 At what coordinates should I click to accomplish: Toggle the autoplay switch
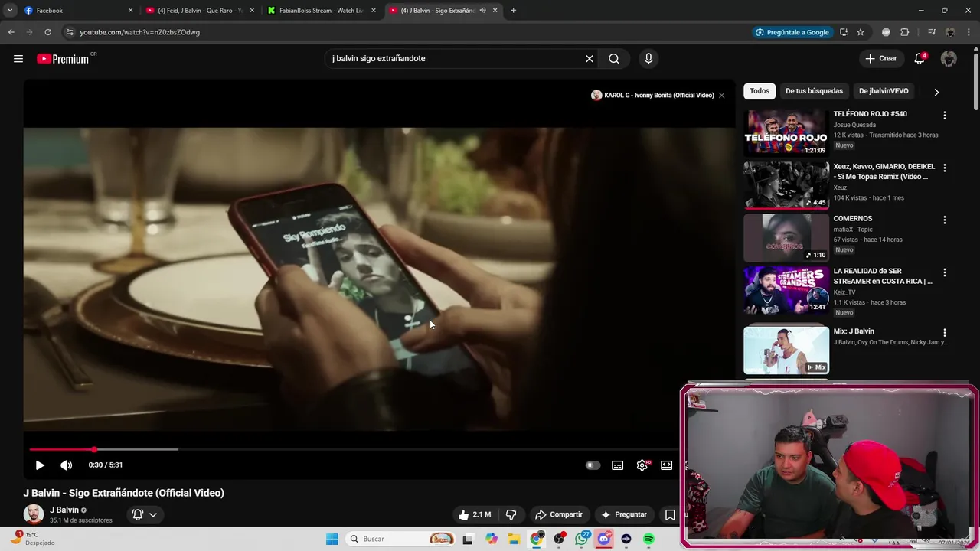pyautogui.click(x=593, y=465)
